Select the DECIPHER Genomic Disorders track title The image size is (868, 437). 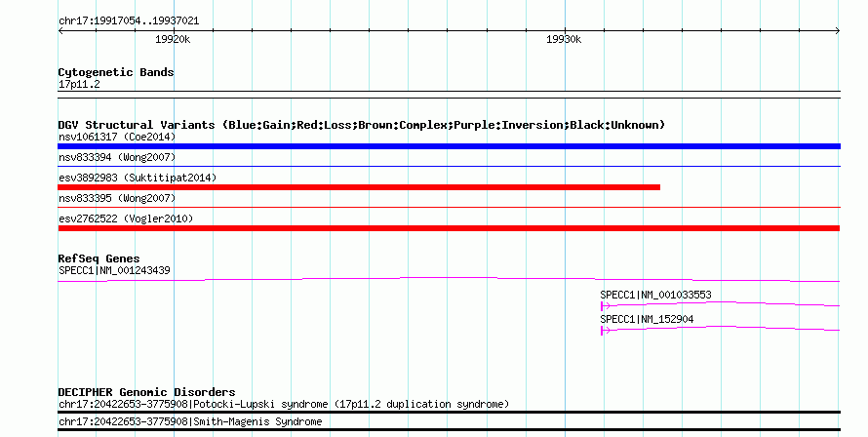pos(146,392)
